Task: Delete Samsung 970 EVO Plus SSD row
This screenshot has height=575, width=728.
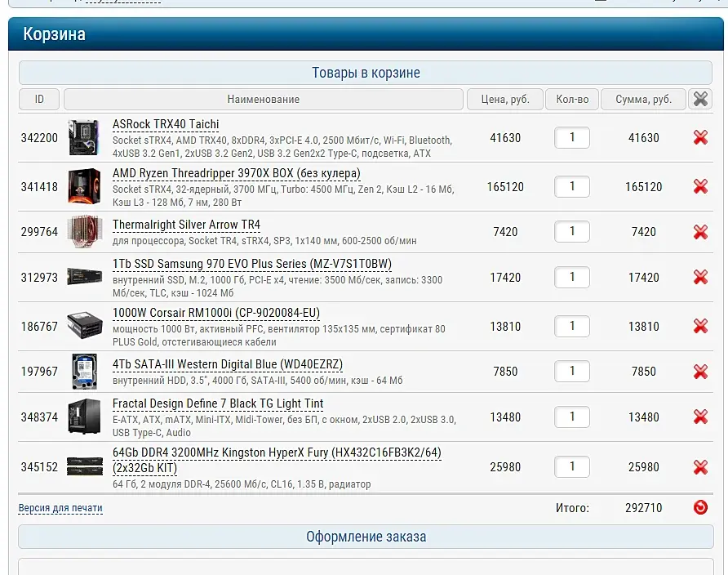Action: click(700, 277)
